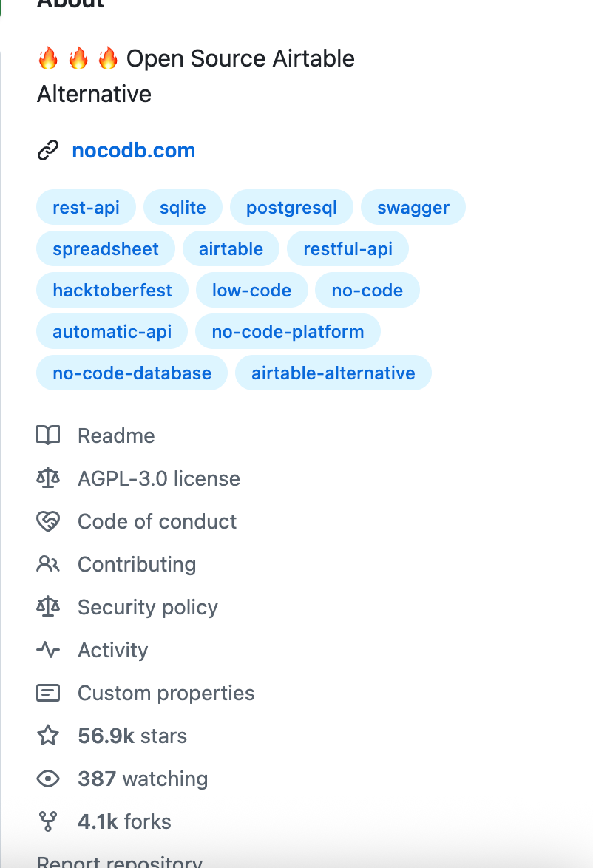Open the Security policy link
Screen dimensions: 593x868
coord(147,607)
